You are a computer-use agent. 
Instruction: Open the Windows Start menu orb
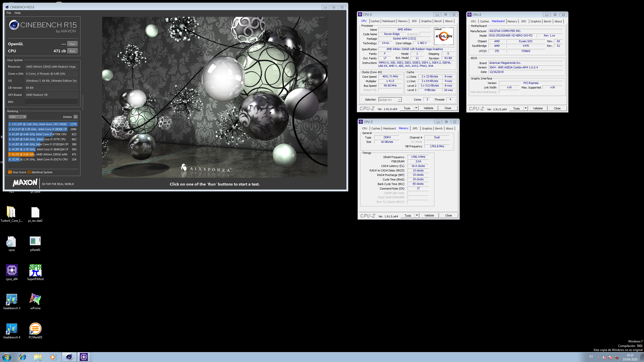7,357
